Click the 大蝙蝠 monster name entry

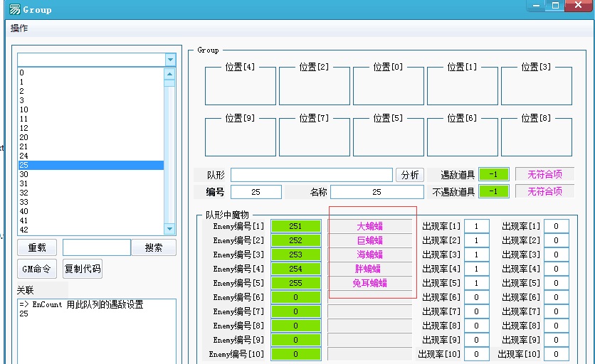[369, 226]
